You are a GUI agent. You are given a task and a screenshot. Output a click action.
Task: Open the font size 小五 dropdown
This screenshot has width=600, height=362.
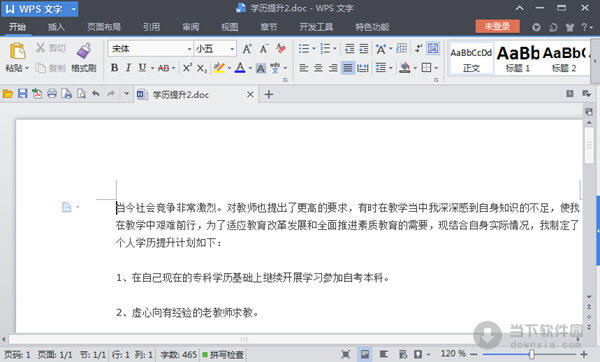click(232, 49)
